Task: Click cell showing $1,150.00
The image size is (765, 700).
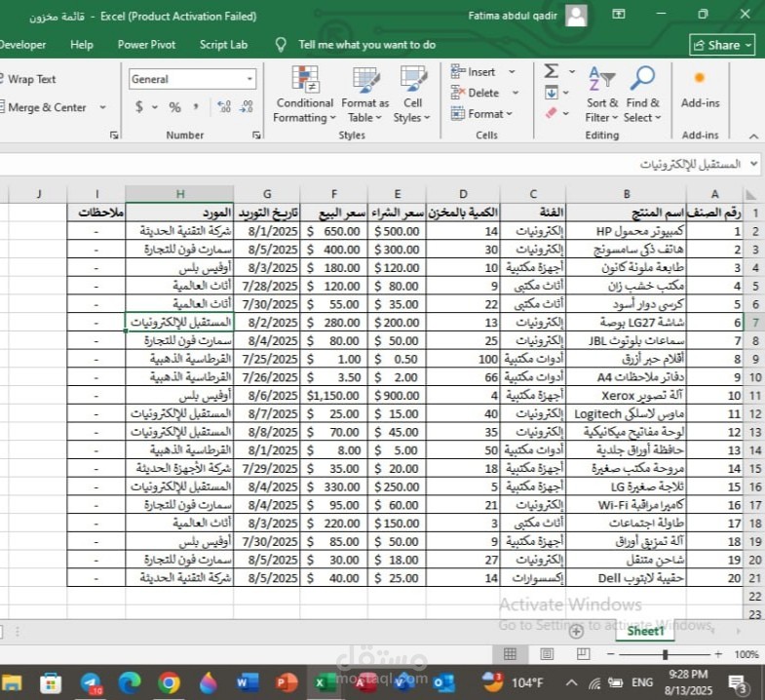Action: click(333, 396)
